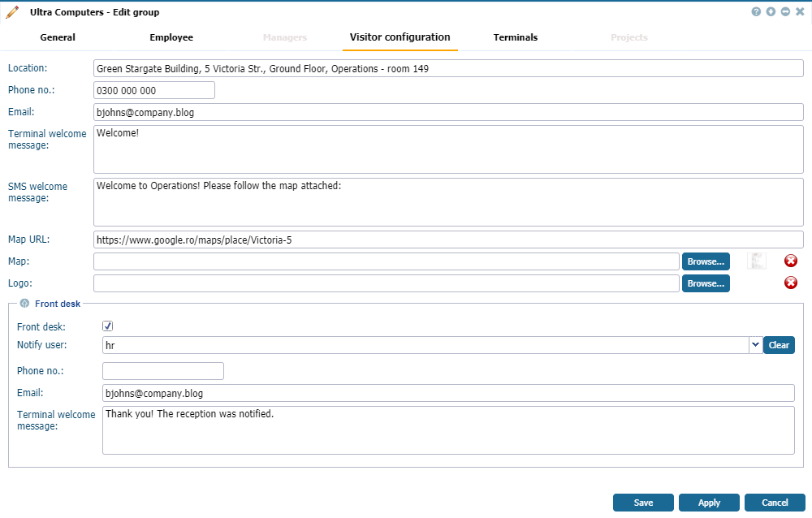Image resolution: width=812 pixels, height=518 pixels.
Task: Clear the Notify user selection
Action: [779, 345]
